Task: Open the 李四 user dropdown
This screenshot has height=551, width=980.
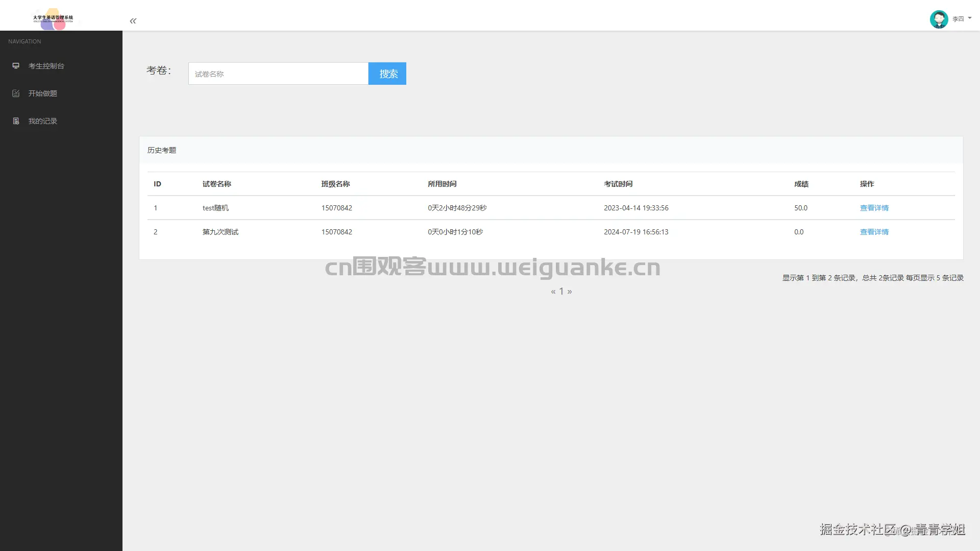Action: pos(961,19)
